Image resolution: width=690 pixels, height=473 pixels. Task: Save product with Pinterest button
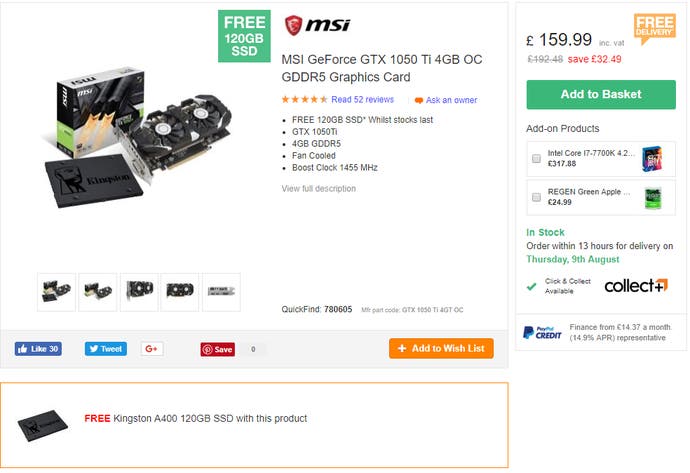(x=217, y=349)
